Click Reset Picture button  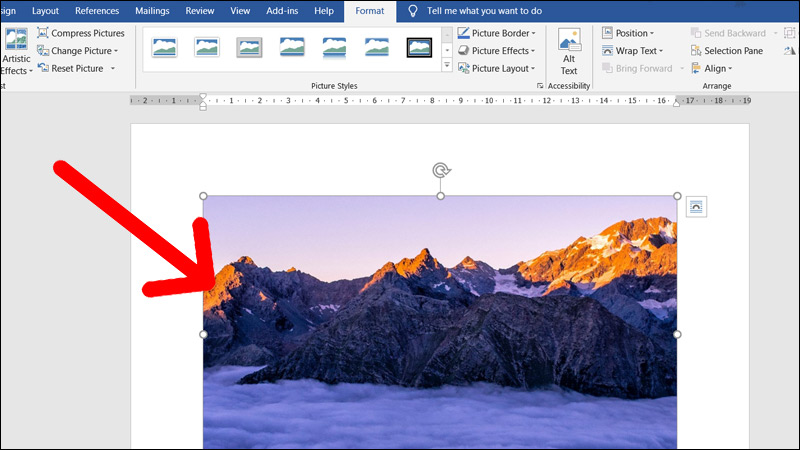tap(70, 68)
